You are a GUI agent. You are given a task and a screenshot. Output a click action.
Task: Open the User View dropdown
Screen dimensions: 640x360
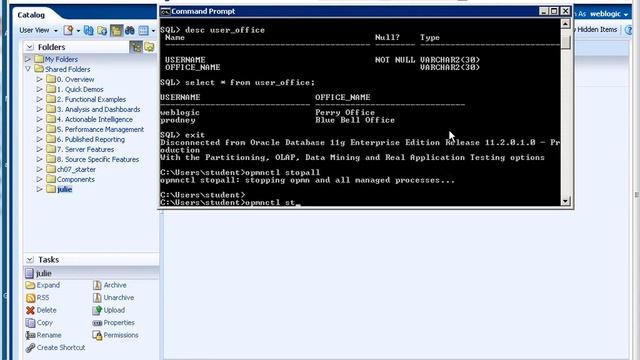coord(38,30)
